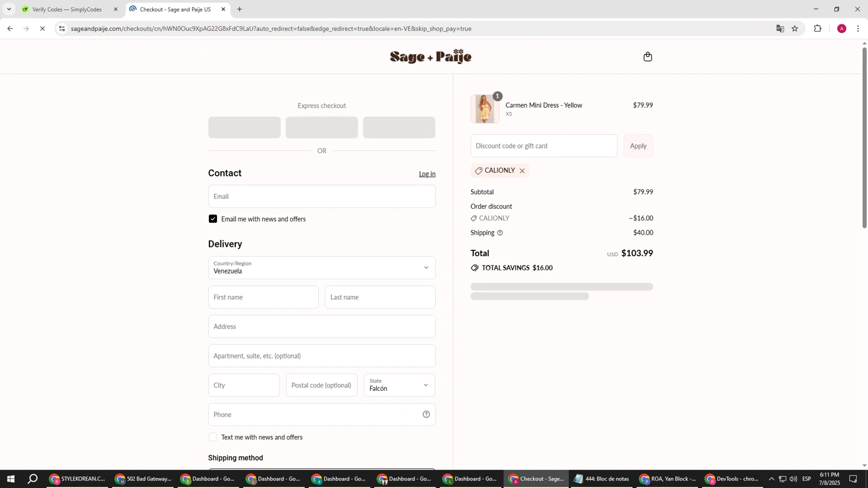Click the browser address bar URL
868x488 pixels.
(x=271, y=28)
